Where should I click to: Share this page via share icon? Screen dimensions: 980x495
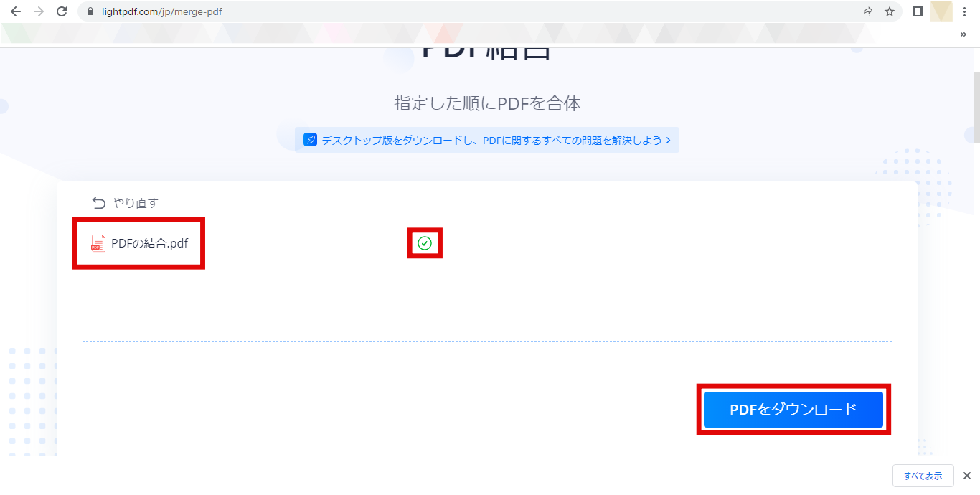pos(867,11)
